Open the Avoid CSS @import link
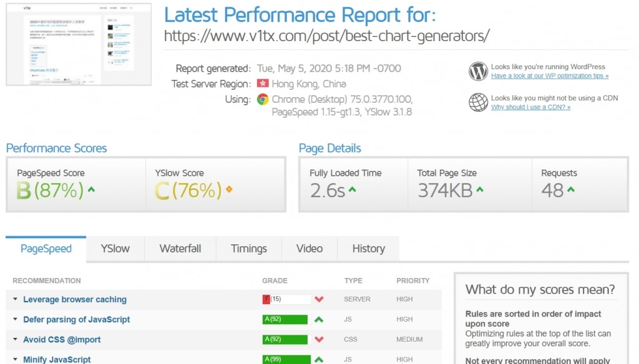 pos(62,340)
